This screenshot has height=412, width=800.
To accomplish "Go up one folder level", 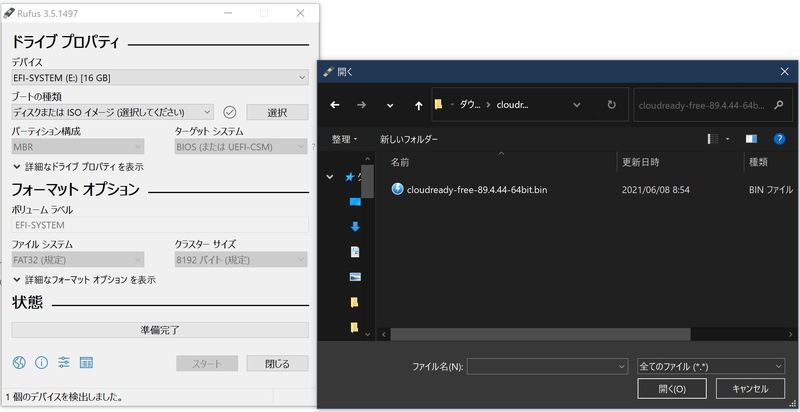I will pyautogui.click(x=418, y=105).
